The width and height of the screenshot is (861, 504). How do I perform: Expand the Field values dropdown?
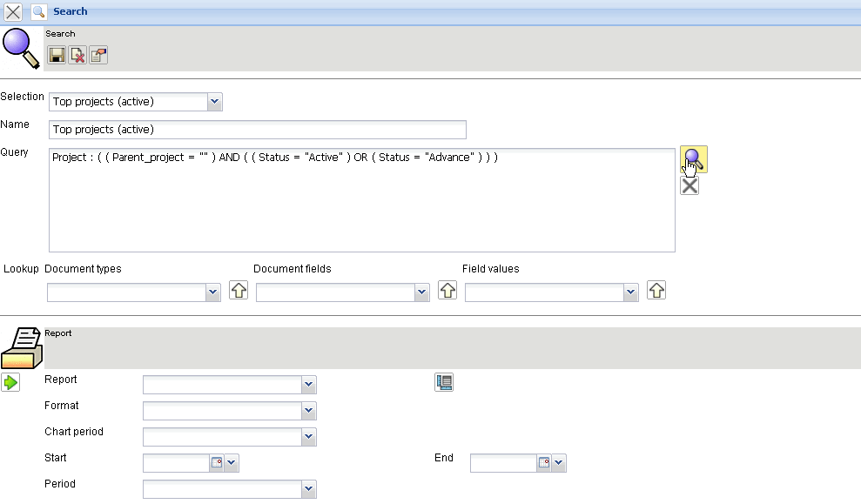tap(631, 293)
